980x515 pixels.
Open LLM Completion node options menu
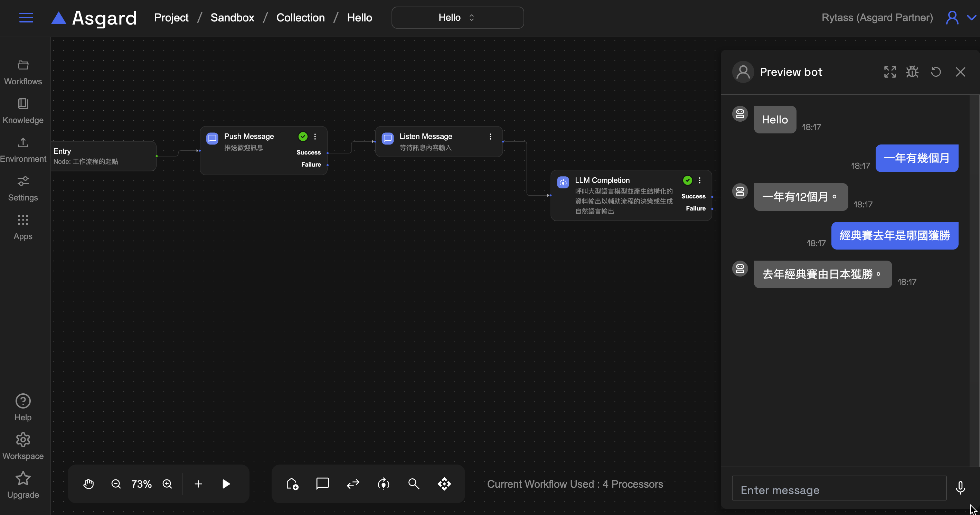[x=700, y=180]
